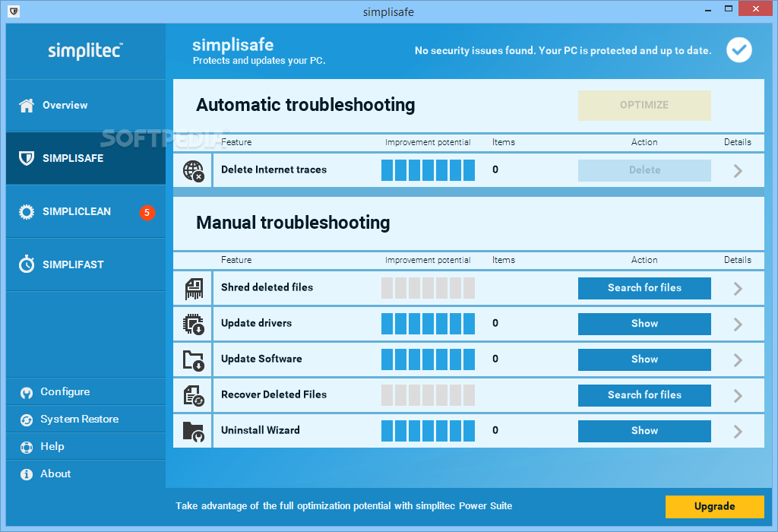Open Configure settings

click(x=86, y=392)
